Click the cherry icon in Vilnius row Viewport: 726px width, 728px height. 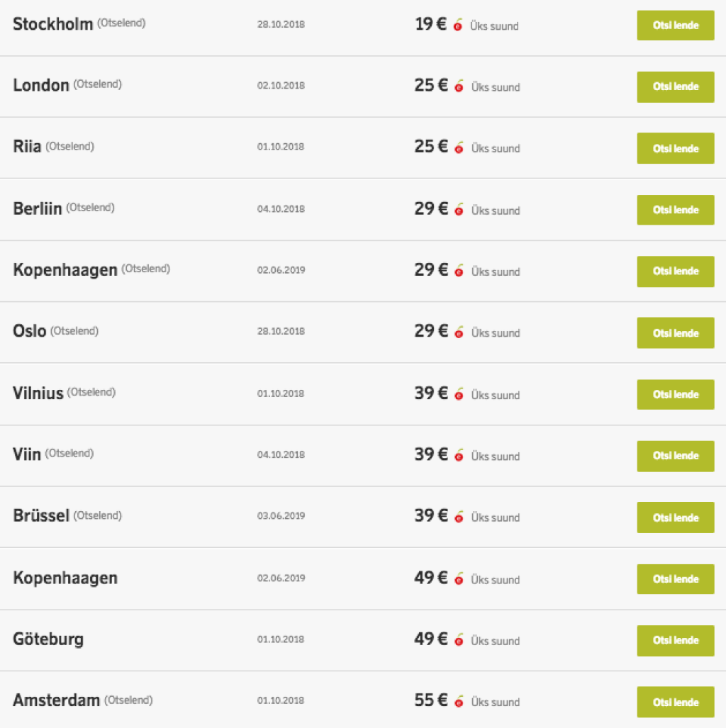tap(459, 394)
